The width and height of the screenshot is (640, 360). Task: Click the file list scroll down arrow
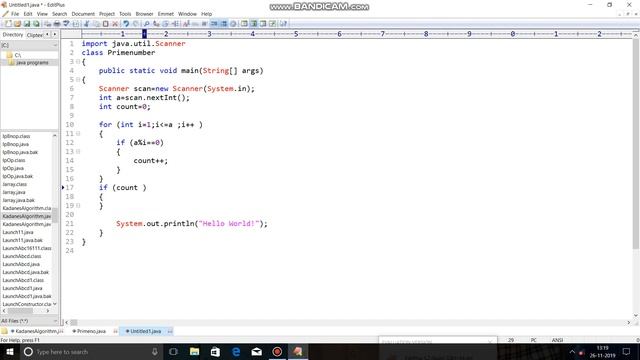(55, 304)
